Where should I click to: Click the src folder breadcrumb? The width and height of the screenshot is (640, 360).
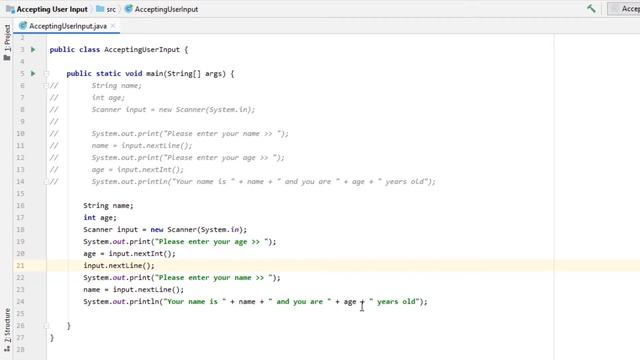(x=106, y=9)
